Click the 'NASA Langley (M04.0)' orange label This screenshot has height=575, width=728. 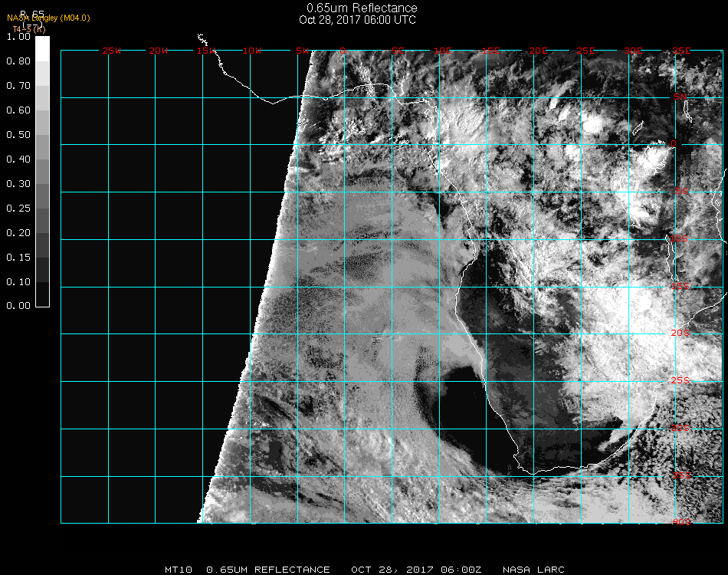point(48,18)
